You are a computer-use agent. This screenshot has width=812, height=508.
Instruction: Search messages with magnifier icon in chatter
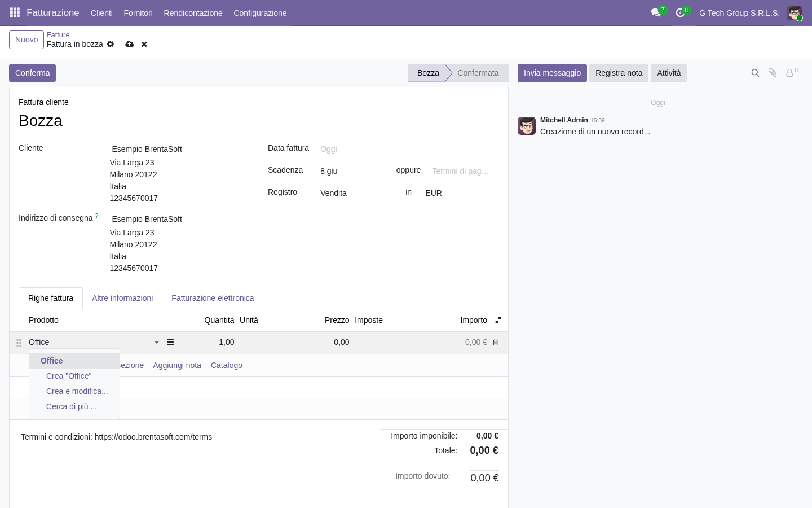point(755,73)
